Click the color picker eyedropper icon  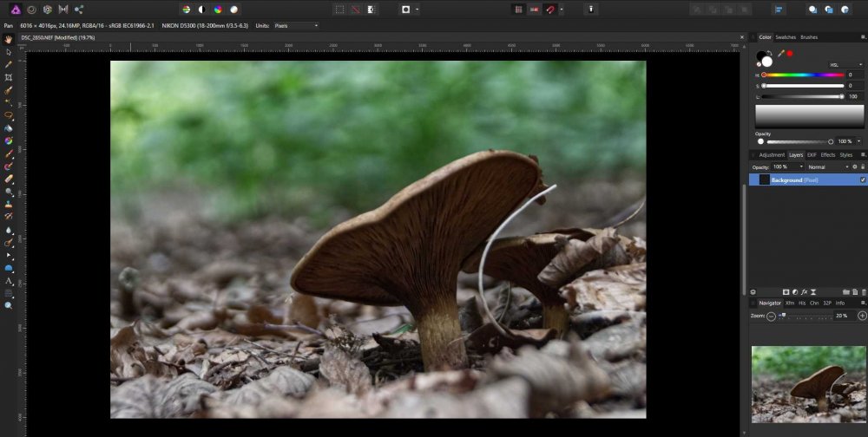tap(780, 54)
